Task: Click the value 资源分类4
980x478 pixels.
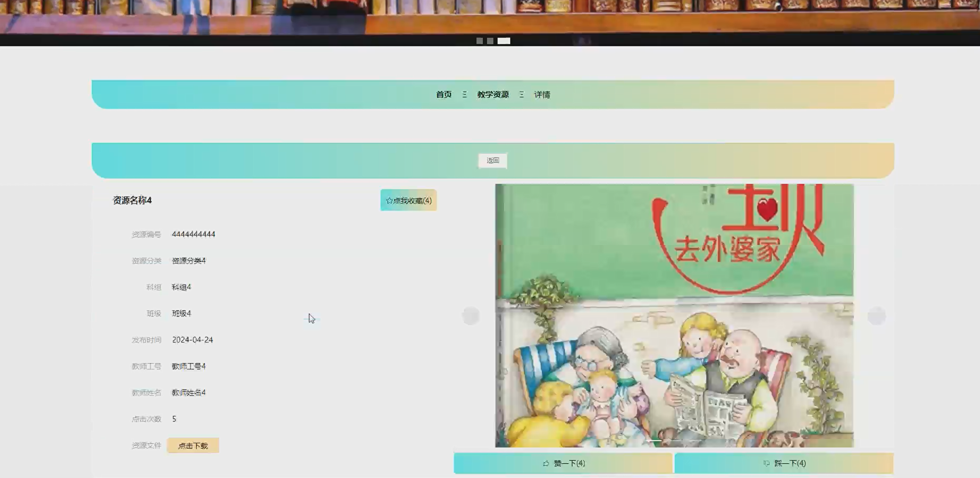Action: click(x=189, y=261)
